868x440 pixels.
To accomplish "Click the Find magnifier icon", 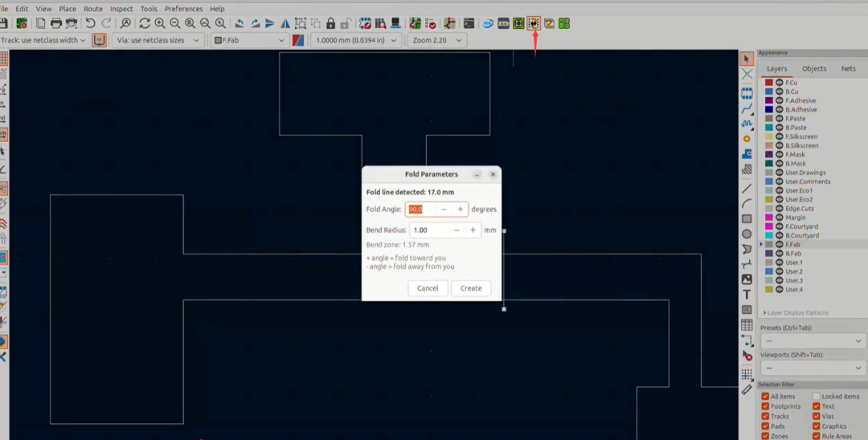I will [125, 24].
